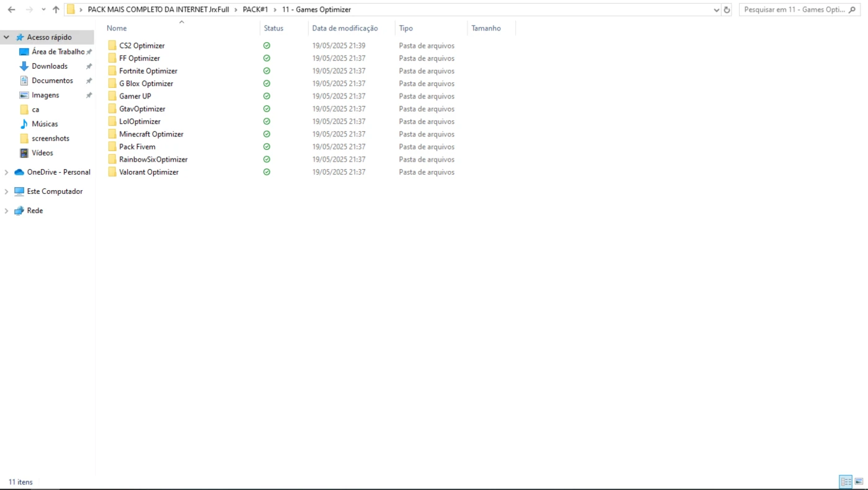Image resolution: width=868 pixels, height=490 pixels.
Task: Click modification date of CS2 Optimizer 21:39
Action: coord(339,46)
